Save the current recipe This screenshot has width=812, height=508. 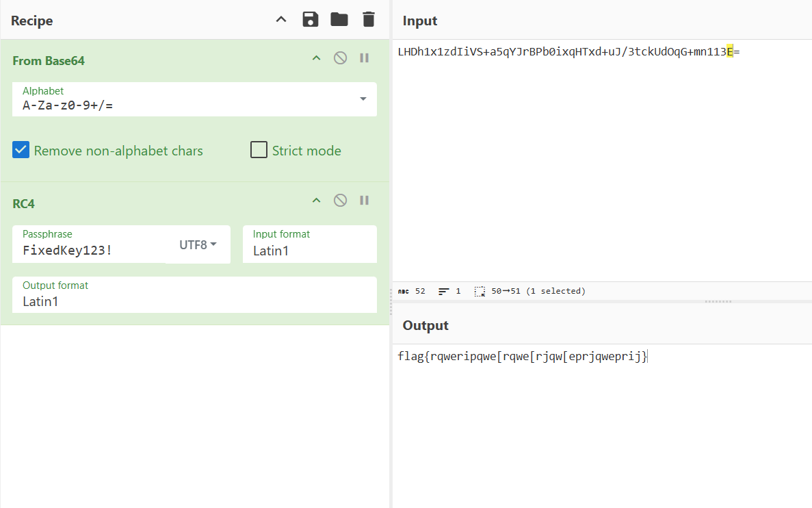[x=310, y=20]
